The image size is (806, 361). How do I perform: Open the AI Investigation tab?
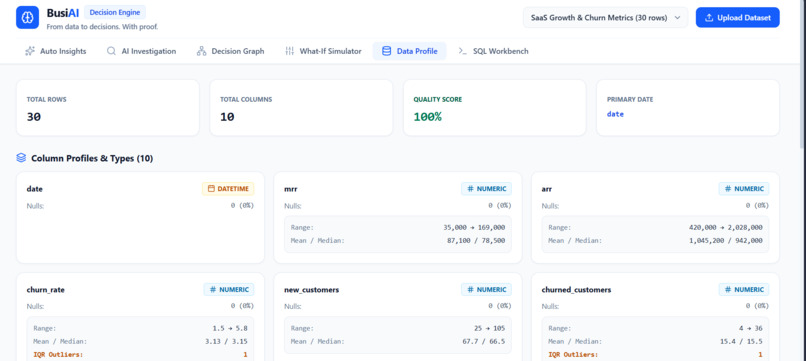tap(141, 51)
